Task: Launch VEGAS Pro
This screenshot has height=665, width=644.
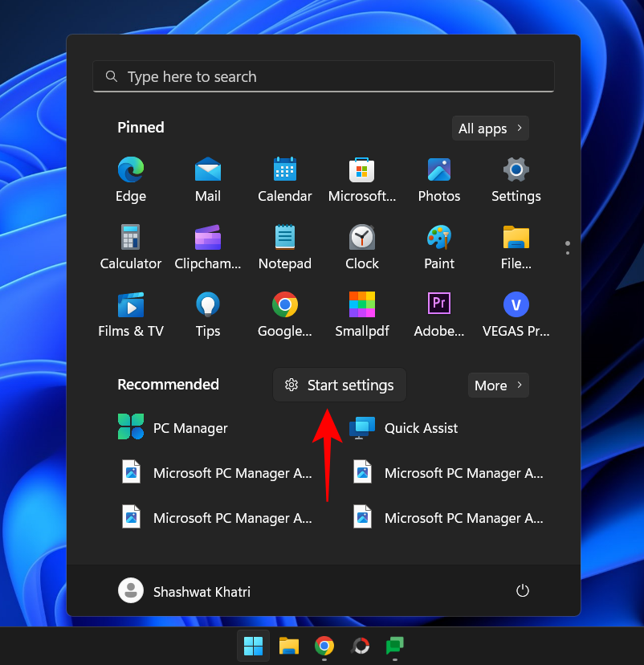Action: click(516, 313)
